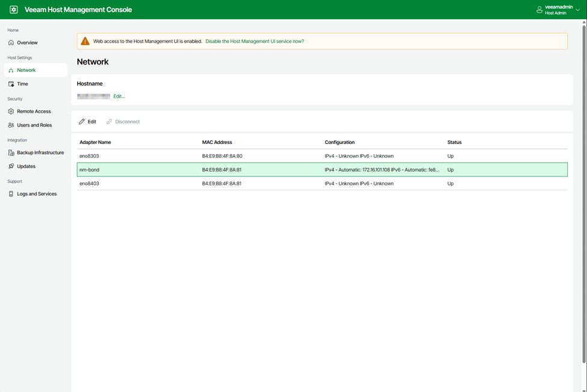Sort by Adapter Name column header
The height and width of the screenshot is (392, 587).
click(x=95, y=143)
